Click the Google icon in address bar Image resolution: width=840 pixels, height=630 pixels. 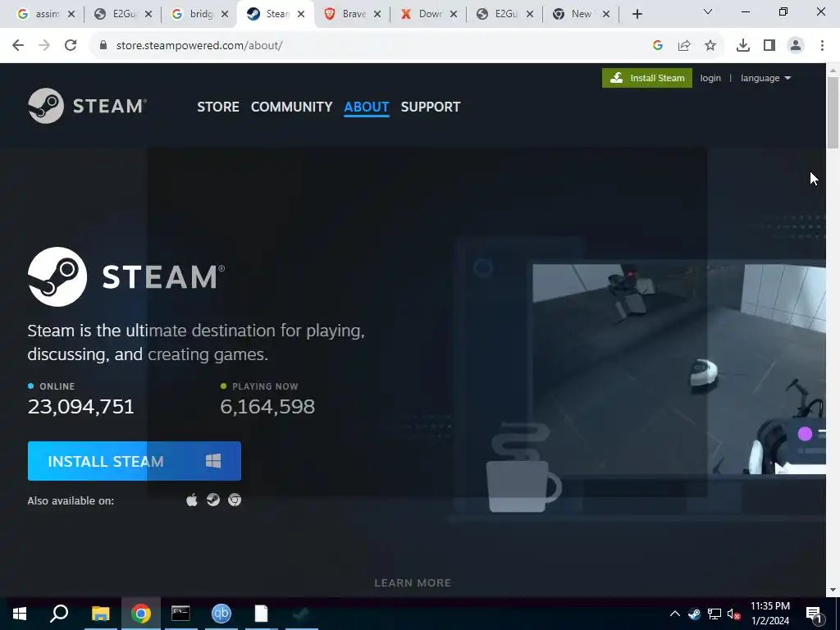coord(658,46)
